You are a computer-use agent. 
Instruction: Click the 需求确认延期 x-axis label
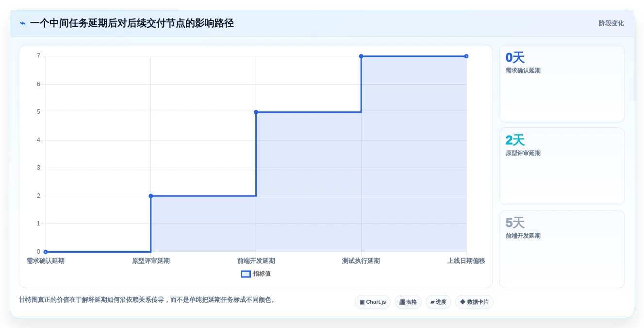point(46,261)
